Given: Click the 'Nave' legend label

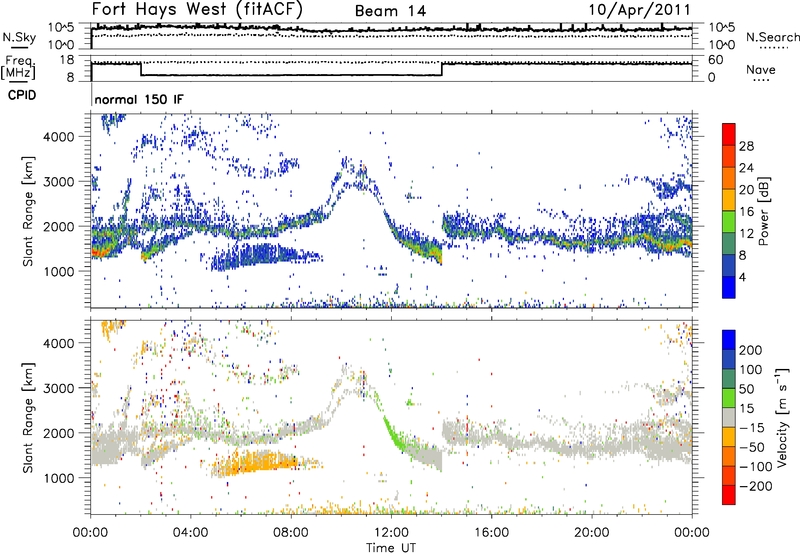Looking at the screenshot, I should (x=760, y=70).
